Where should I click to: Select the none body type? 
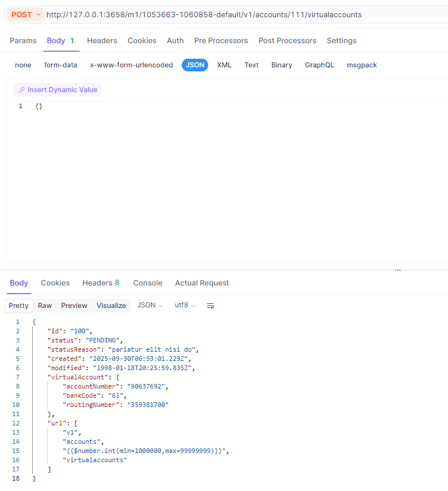23,65
